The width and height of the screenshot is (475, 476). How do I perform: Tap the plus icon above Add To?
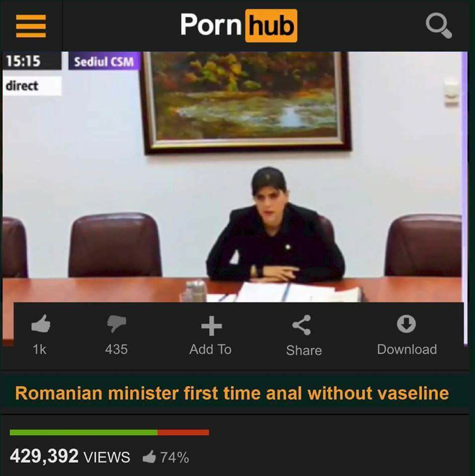[211, 326]
